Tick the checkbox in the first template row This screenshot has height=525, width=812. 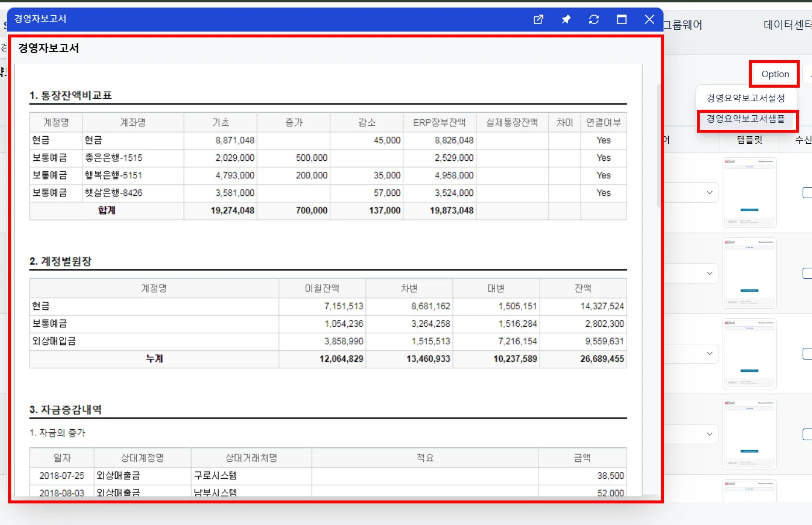(807, 192)
